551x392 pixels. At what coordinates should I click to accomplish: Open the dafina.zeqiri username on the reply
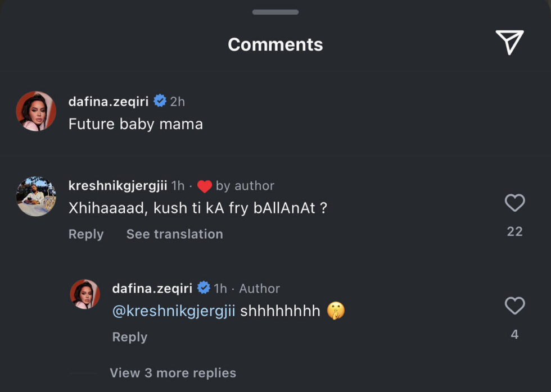[x=152, y=289]
